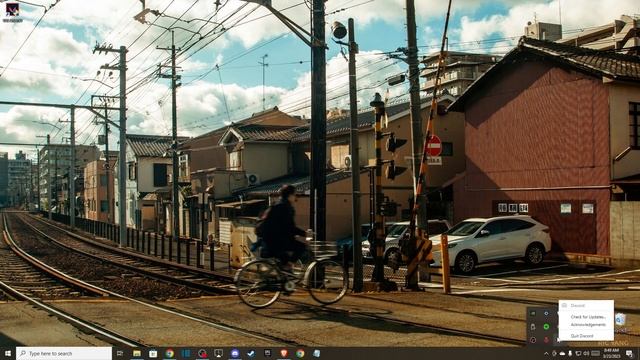
Task: Open Discord from the taskbar
Action: coord(234,353)
